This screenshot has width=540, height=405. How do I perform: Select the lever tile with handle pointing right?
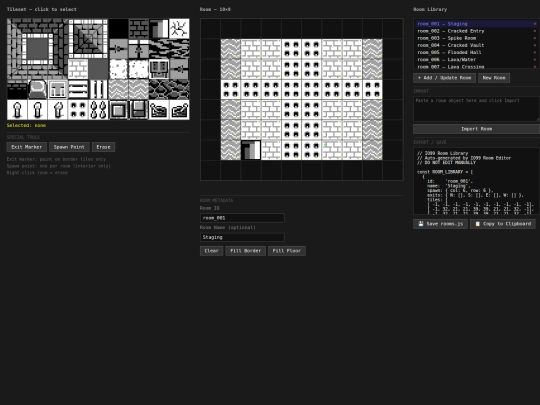click(179, 110)
